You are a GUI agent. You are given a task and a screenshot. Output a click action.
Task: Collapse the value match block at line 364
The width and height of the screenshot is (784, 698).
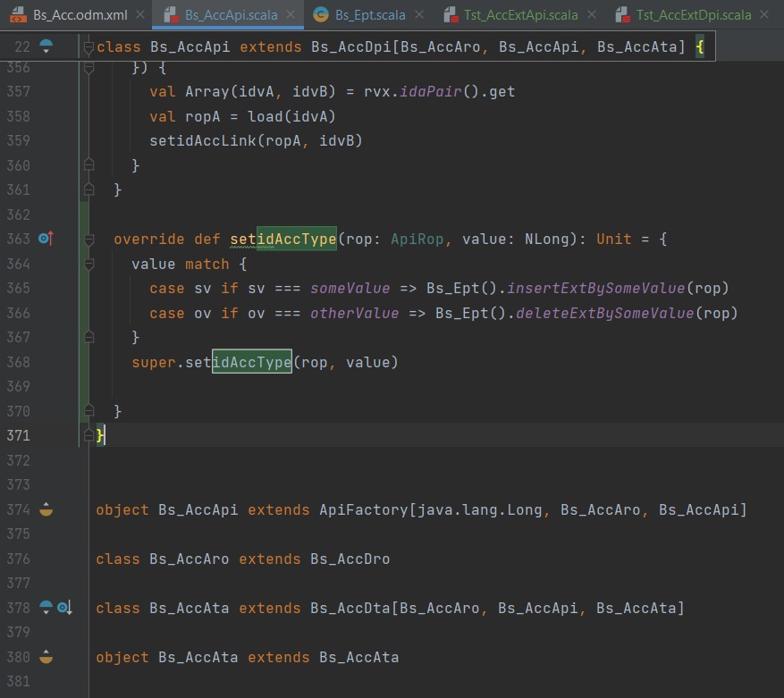tap(89, 264)
